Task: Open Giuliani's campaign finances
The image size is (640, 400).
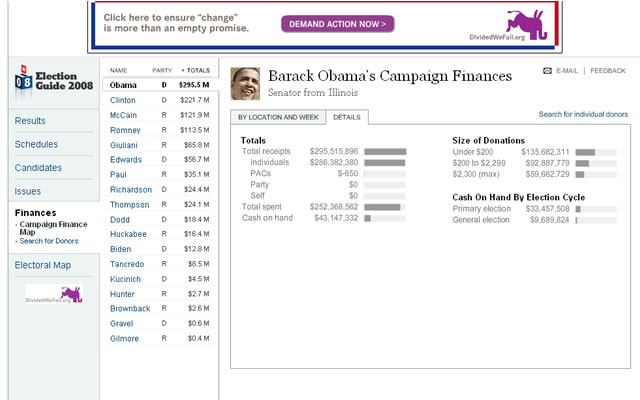Action: (x=124, y=145)
